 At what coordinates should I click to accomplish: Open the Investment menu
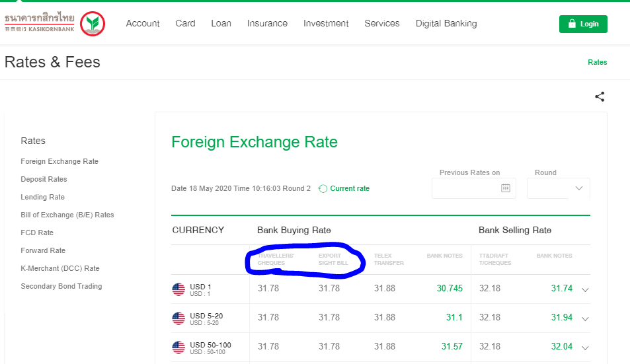click(326, 23)
